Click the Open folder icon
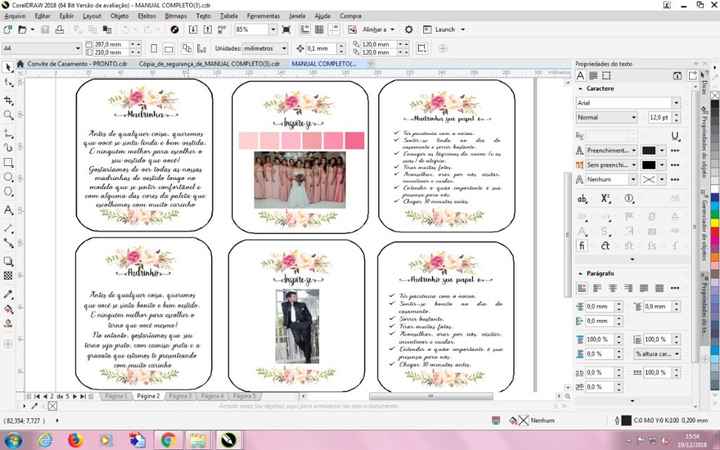 (x=22, y=29)
